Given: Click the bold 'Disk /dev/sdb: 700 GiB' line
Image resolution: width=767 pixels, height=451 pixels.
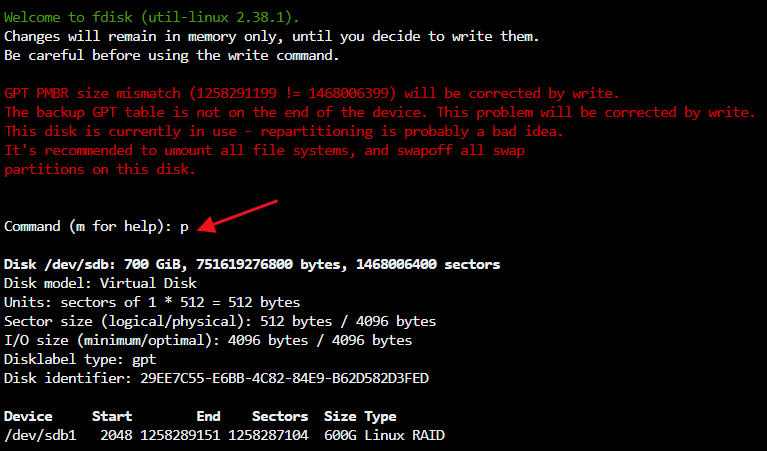Looking at the screenshot, I should [252, 265].
